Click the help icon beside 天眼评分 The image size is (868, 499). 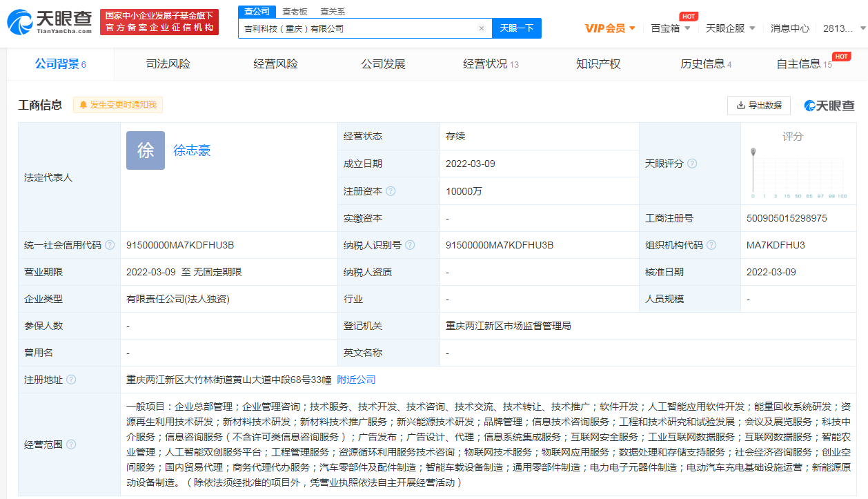[692, 164]
